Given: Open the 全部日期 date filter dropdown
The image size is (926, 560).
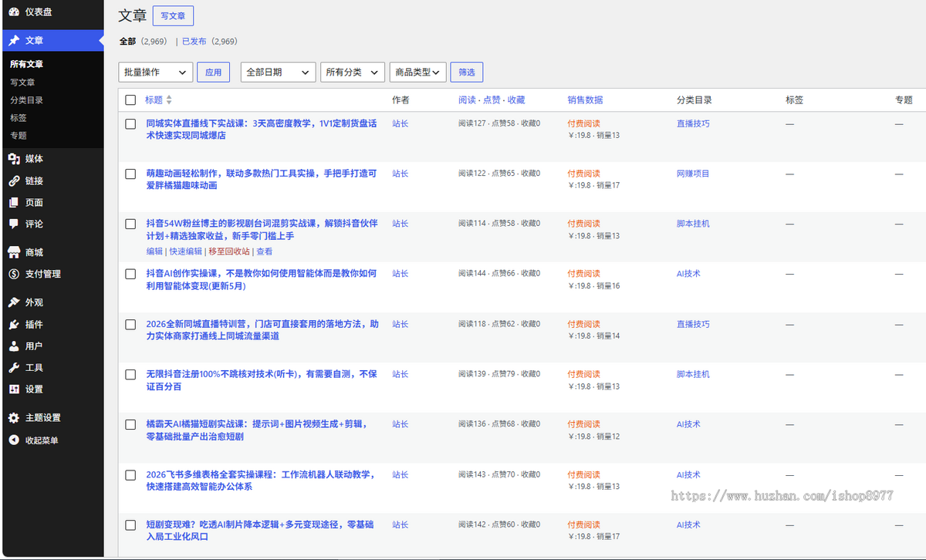Looking at the screenshot, I should [x=279, y=72].
